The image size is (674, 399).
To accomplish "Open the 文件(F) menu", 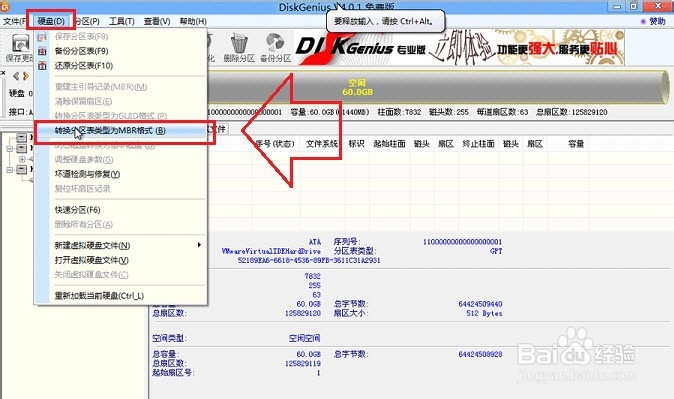I will pyautogui.click(x=15, y=21).
